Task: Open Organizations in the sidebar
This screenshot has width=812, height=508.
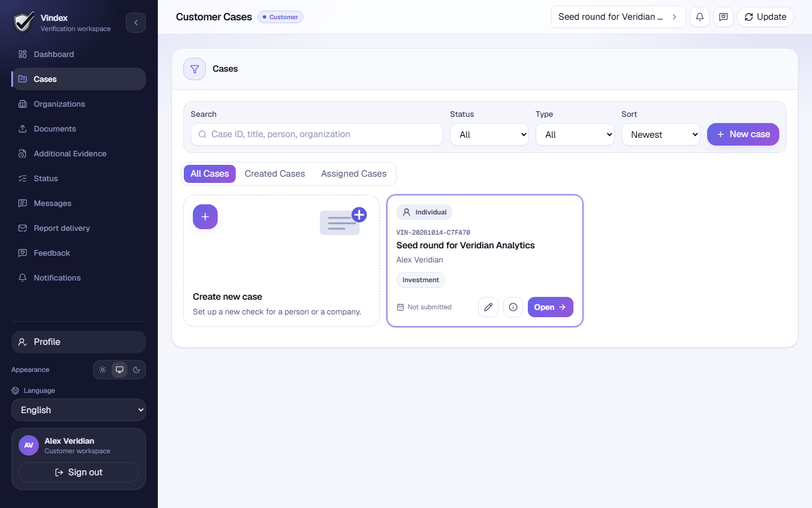Action: (x=78, y=104)
